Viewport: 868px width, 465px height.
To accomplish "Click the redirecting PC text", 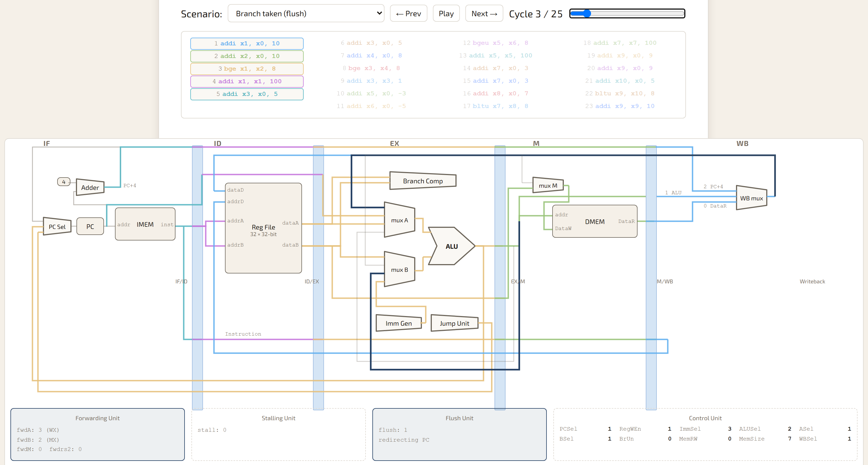I will [x=404, y=440].
